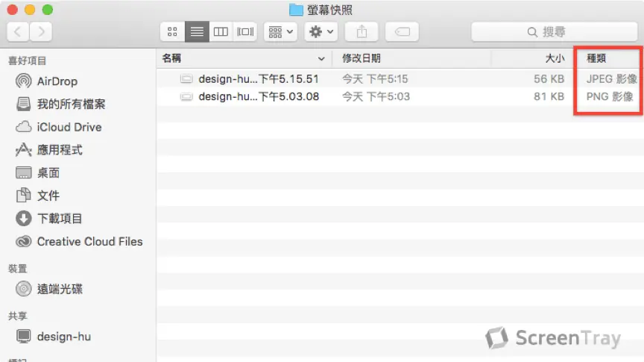The height and width of the screenshot is (362, 644).
Task: Click the AirDrop radar icon
Action: (x=23, y=81)
